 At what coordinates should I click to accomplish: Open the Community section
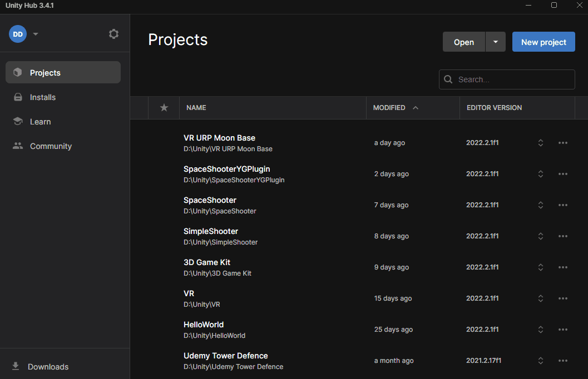pyautogui.click(x=51, y=146)
